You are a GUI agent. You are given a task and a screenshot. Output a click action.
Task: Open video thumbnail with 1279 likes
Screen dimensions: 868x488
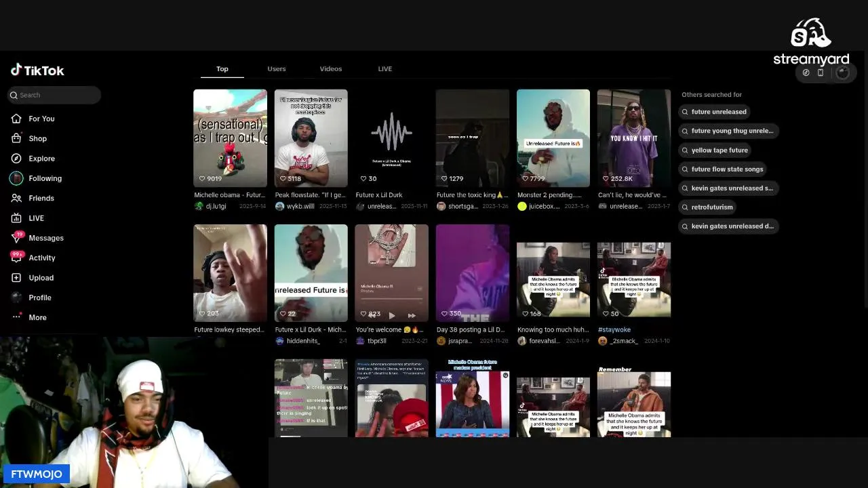[x=472, y=138]
